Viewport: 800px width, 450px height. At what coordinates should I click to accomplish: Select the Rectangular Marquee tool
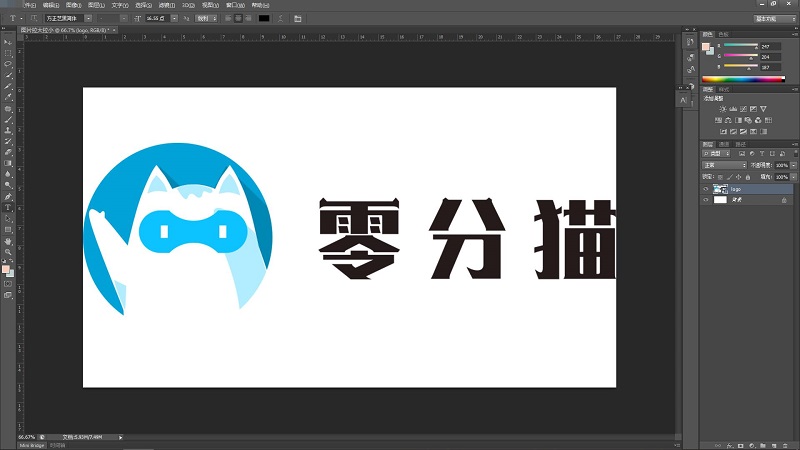(x=8, y=53)
